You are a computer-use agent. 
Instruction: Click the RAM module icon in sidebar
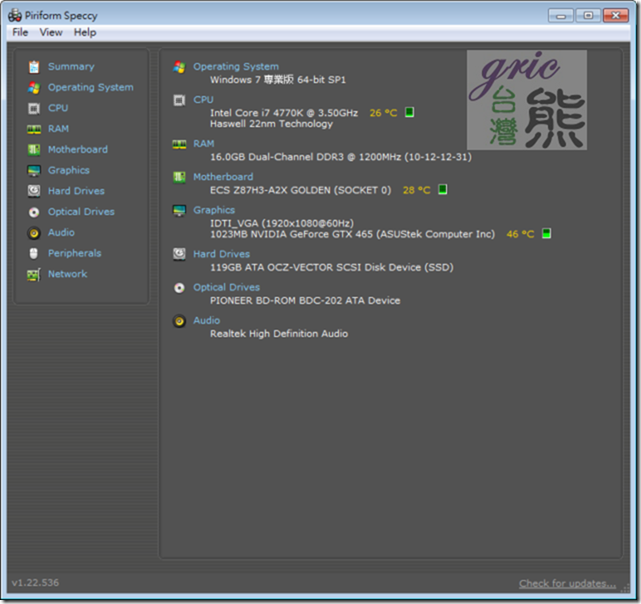pos(34,129)
